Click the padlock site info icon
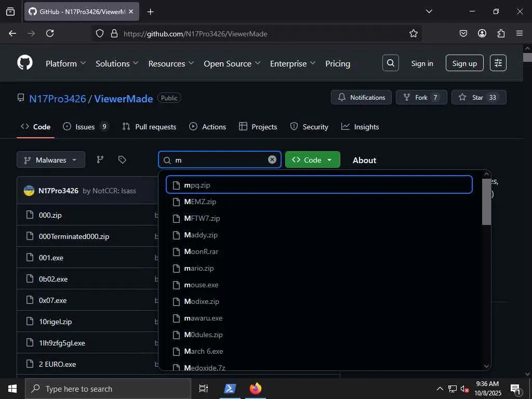 (x=114, y=33)
